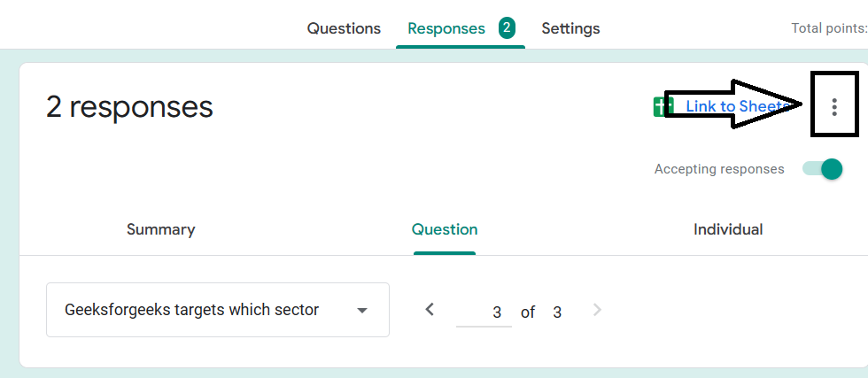Click the Total points label
868x378 pixels.
(x=828, y=28)
